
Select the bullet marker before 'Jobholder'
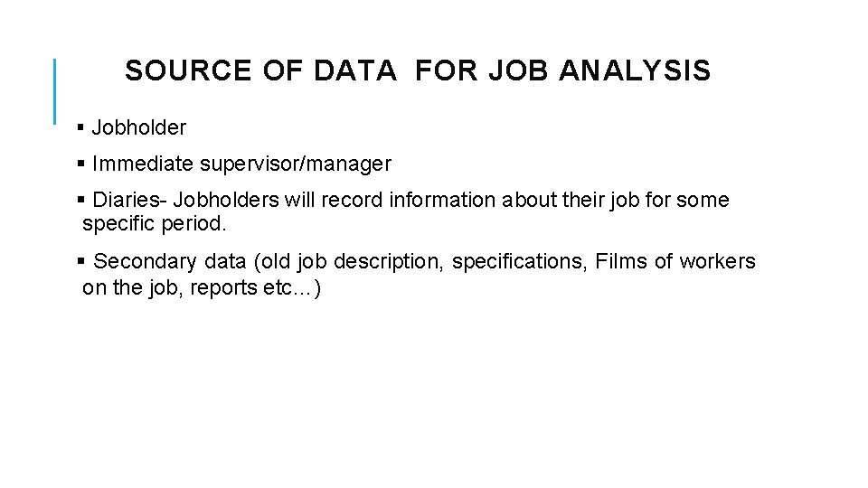click(x=80, y=127)
